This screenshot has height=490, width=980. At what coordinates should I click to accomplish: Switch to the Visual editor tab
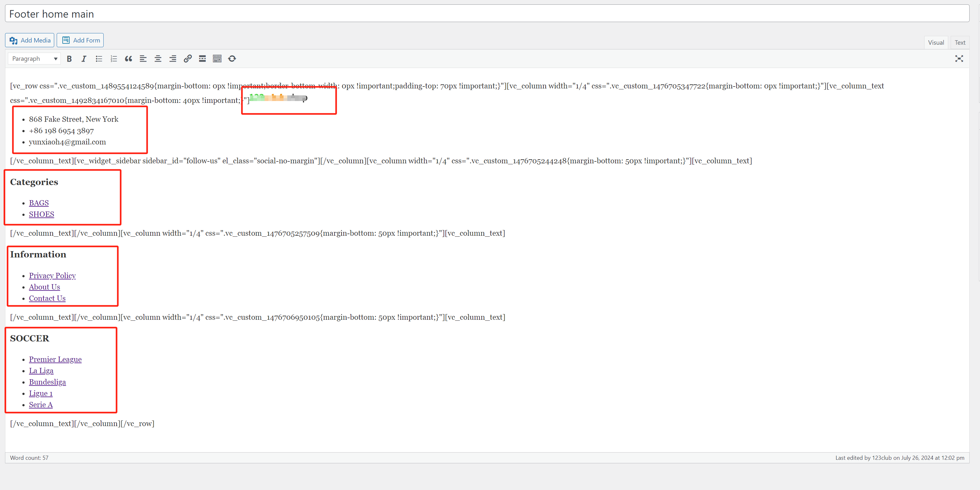click(x=936, y=42)
